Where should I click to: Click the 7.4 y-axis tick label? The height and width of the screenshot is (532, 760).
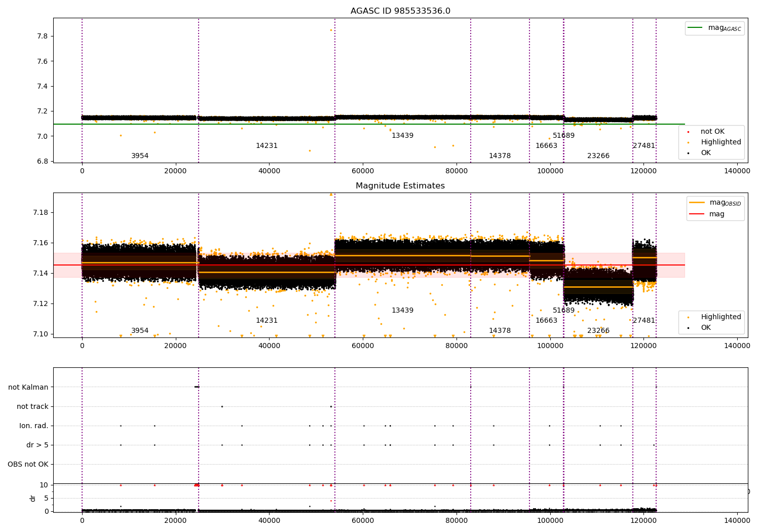click(x=43, y=86)
